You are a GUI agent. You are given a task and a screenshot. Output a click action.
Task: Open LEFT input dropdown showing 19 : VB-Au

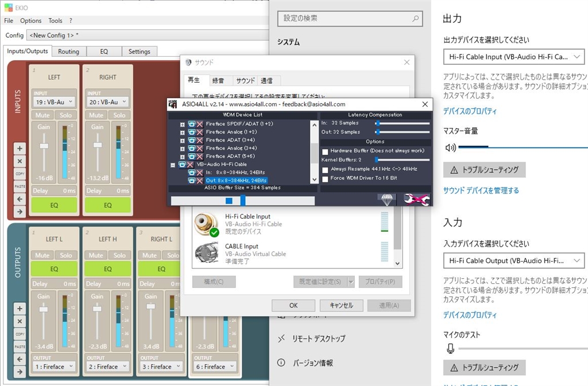pos(54,102)
